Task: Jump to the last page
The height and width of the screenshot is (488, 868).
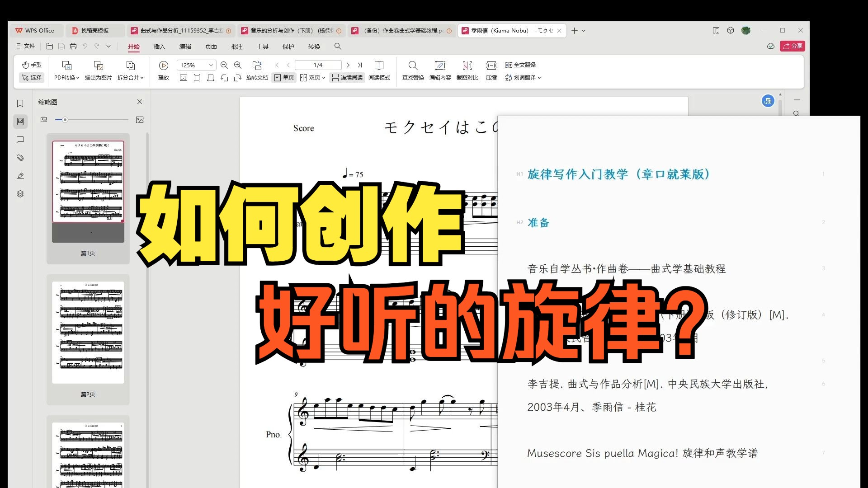Action: coord(360,65)
